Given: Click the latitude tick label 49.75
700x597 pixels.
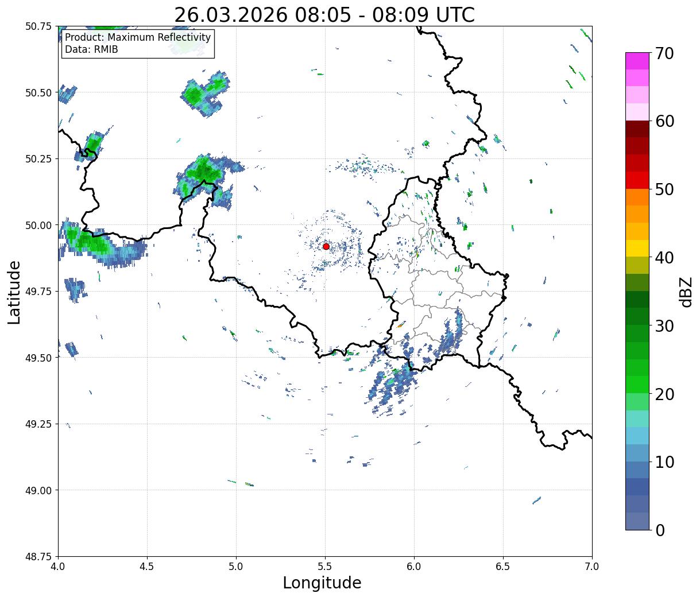Looking at the screenshot, I should coord(38,292).
